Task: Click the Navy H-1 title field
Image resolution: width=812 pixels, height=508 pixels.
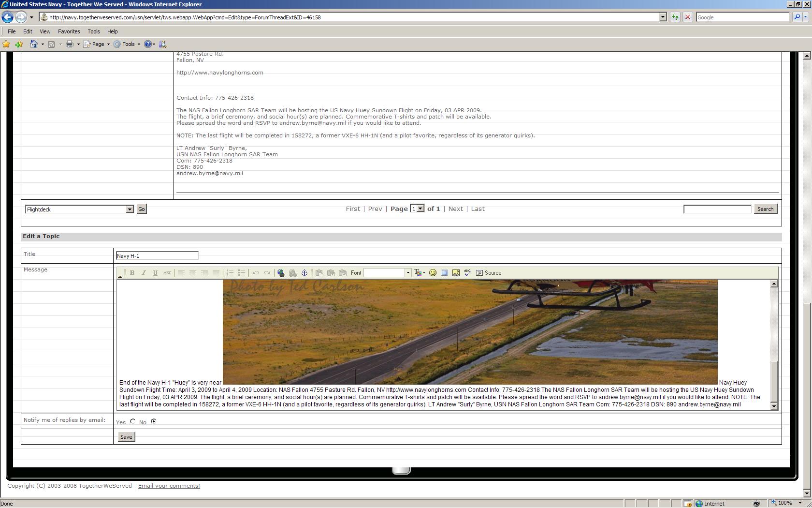Action: pyautogui.click(x=157, y=255)
